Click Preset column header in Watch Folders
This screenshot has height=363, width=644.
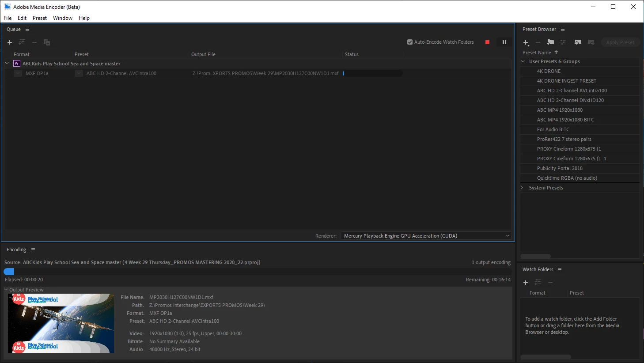[x=576, y=293]
